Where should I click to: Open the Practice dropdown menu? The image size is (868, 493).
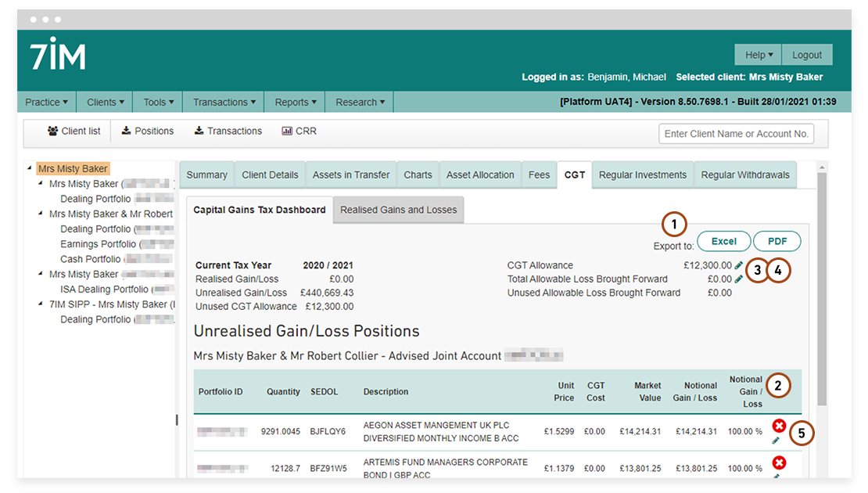[46, 102]
